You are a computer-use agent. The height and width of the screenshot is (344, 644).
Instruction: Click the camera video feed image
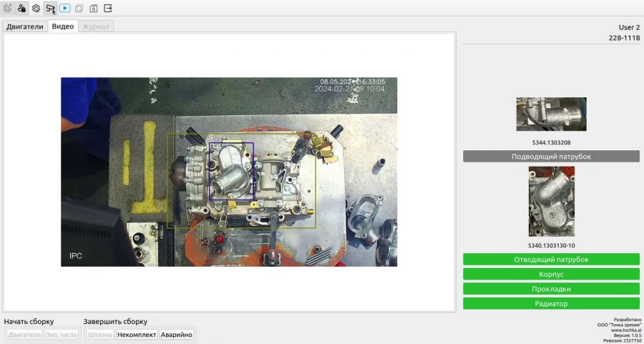click(x=229, y=172)
